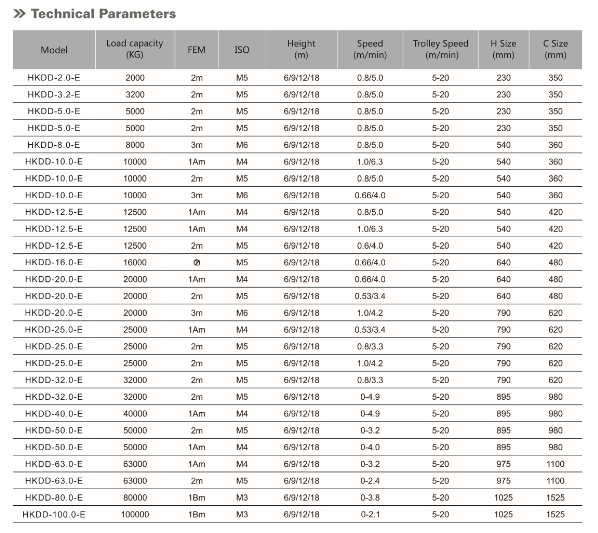Click 0.8/5.0 in the HKDD-2.0-E row

(x=370, y=78)
